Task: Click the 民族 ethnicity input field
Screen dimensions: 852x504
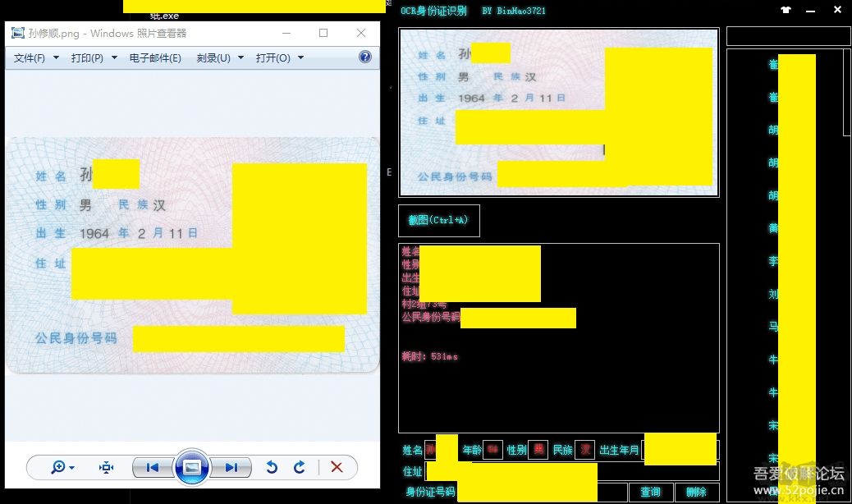Action: coord(585,450)
